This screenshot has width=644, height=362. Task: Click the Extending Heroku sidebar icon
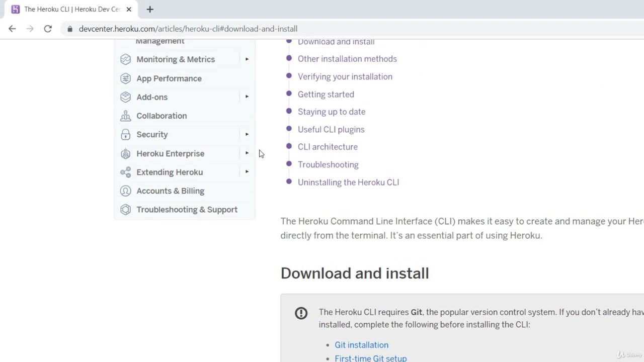point(125,172)
